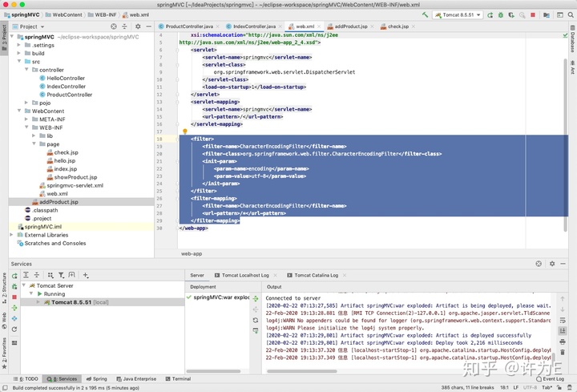
Task: Switch to Tomcat Catalina Log tab
Action: [316, 275]
